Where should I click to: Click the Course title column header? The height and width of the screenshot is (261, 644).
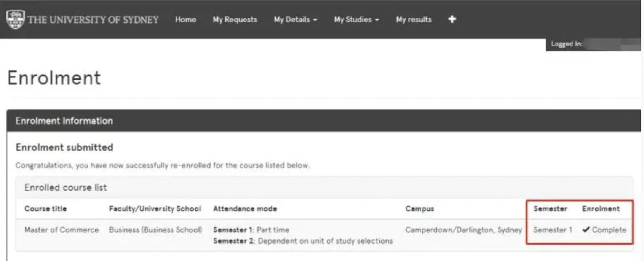coord(45,209)
